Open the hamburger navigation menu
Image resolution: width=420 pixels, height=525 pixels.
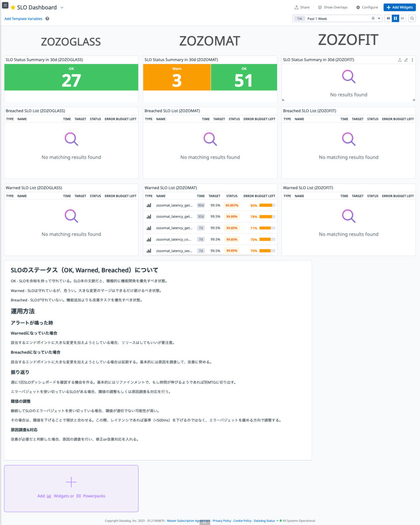click(5, 5)
